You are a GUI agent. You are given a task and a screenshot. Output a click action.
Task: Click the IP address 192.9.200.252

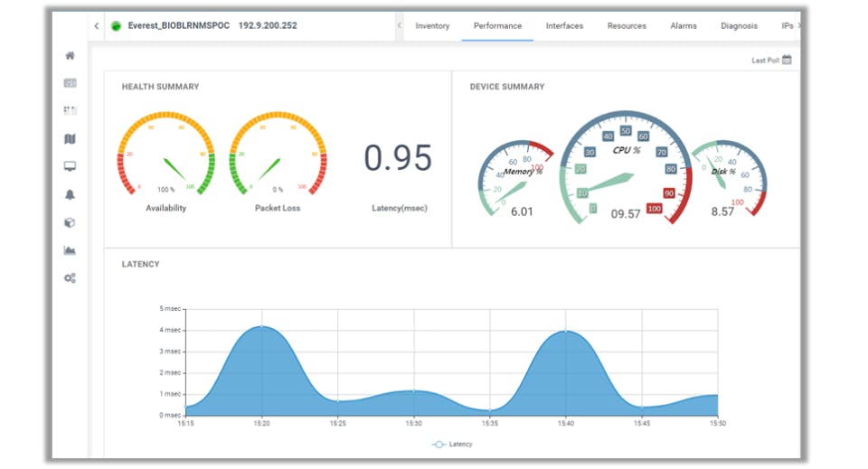point(268,25)
